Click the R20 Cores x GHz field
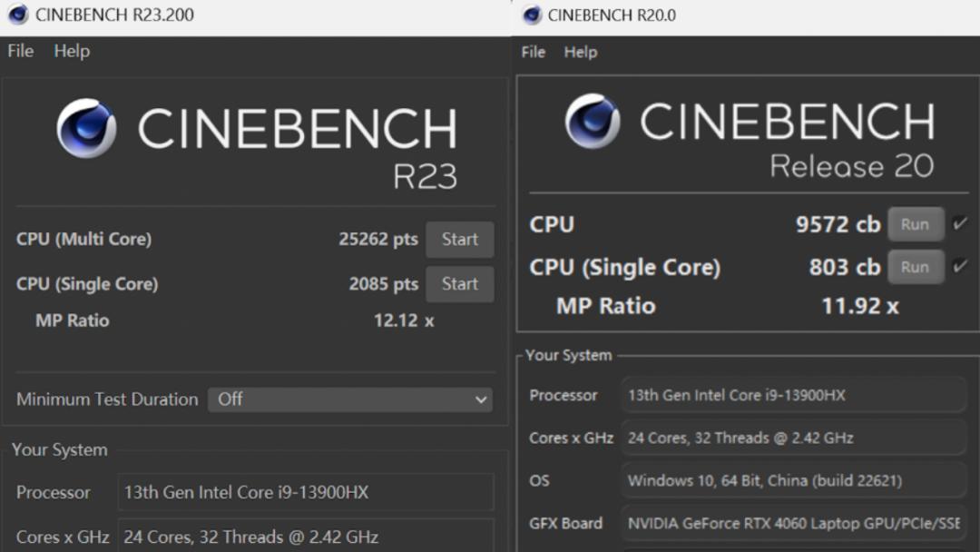This screenshot has width=980, height=552. coord(793,438)
